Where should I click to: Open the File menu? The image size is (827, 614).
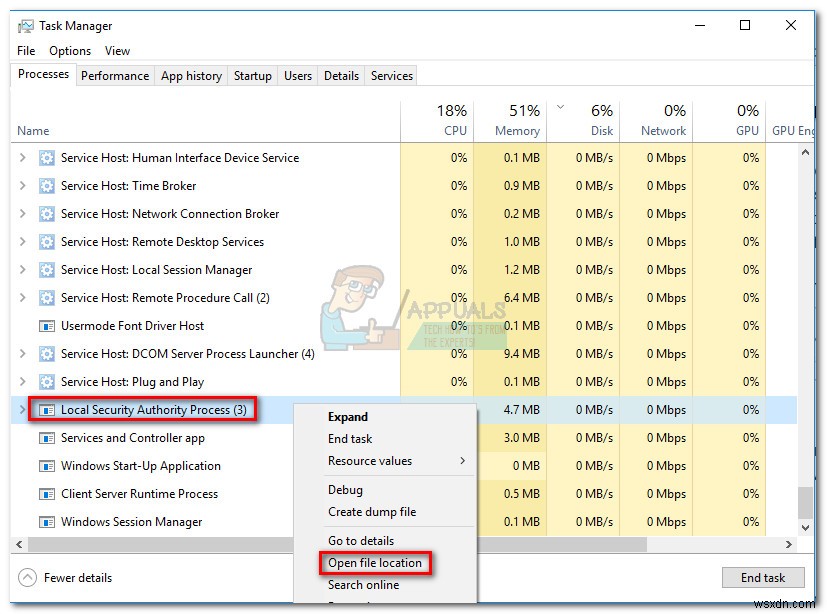point(26,51)
